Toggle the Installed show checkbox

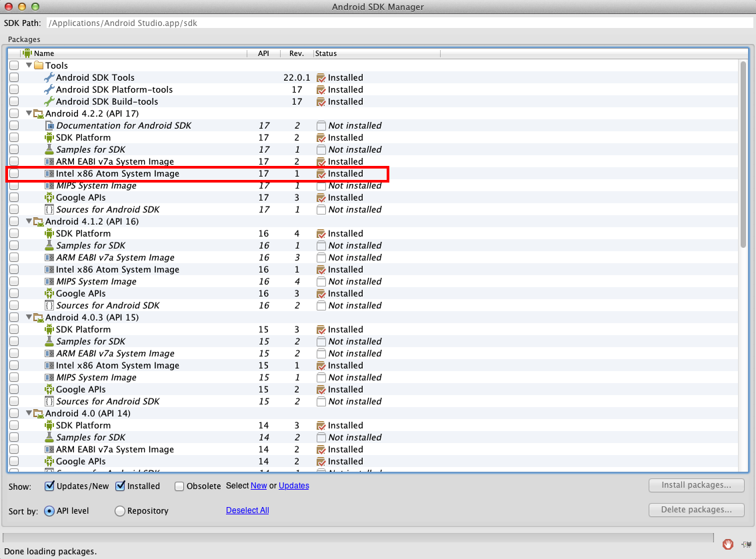(121, 486)
